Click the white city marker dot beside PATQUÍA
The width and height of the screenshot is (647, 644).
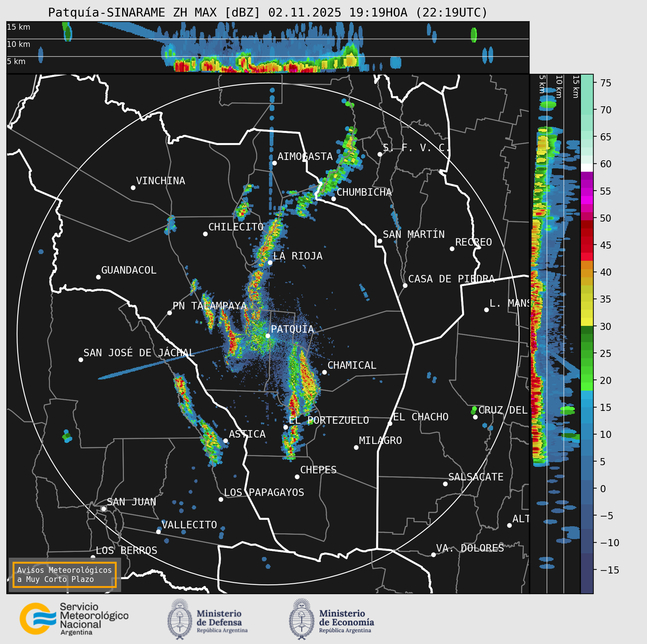pos(268,336)
